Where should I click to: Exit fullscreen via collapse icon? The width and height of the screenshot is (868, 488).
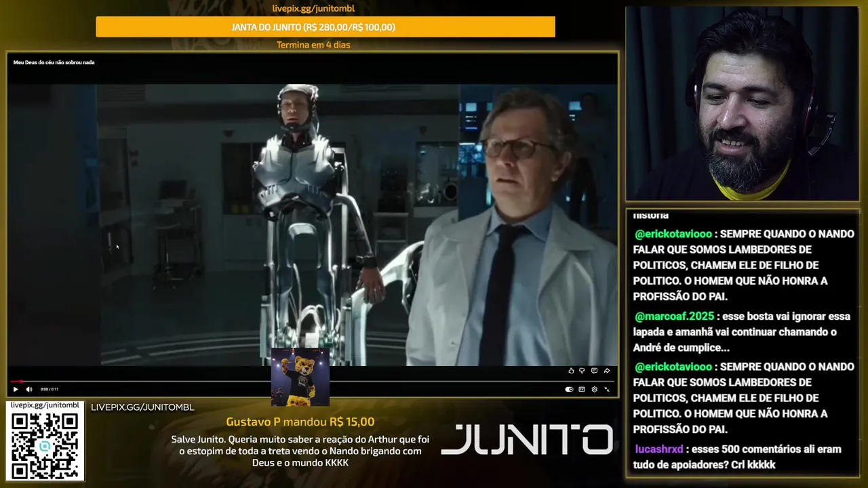coord(607,389)
